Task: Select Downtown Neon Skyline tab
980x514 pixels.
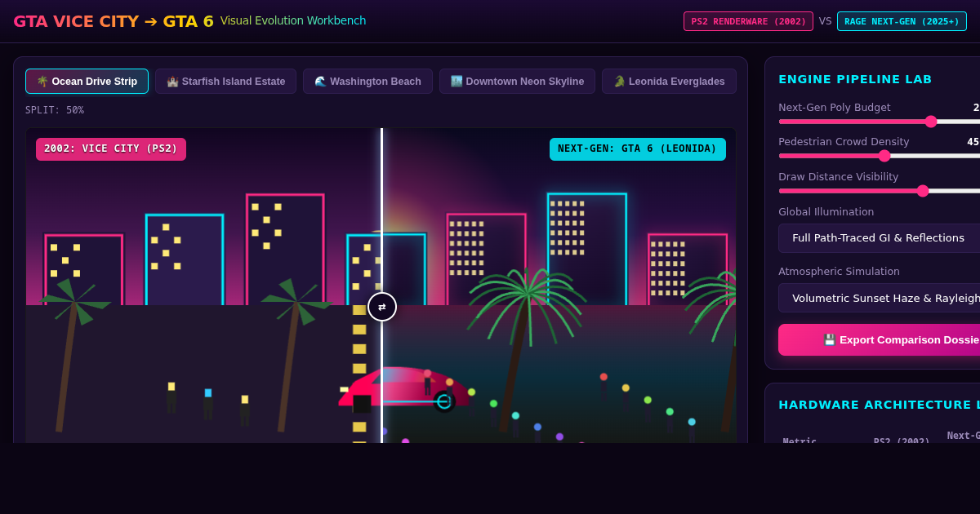Action: click(x=517, y=82)
